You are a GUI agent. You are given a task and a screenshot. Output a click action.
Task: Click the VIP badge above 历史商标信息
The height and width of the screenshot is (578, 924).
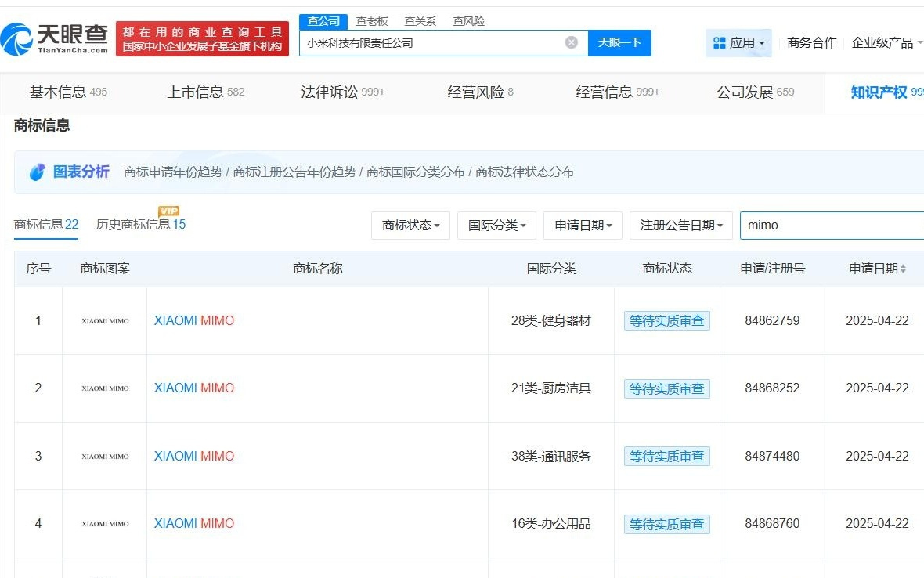169,211
